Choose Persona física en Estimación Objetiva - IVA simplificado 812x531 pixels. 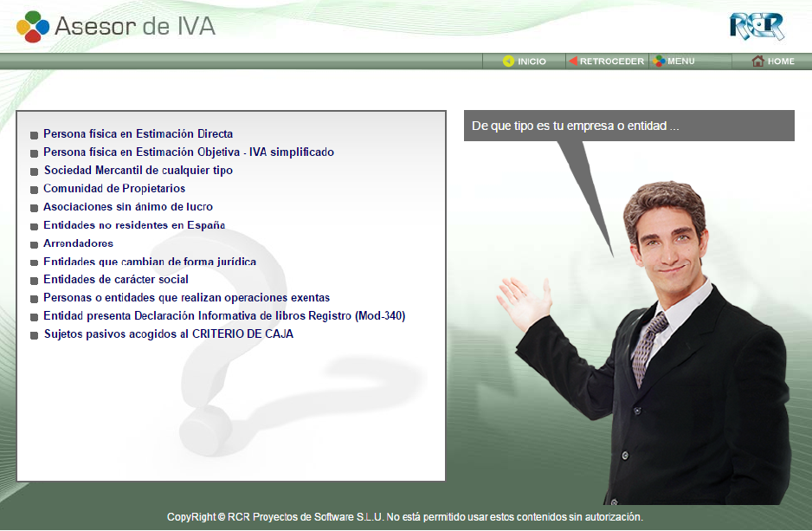click(189, 152)
